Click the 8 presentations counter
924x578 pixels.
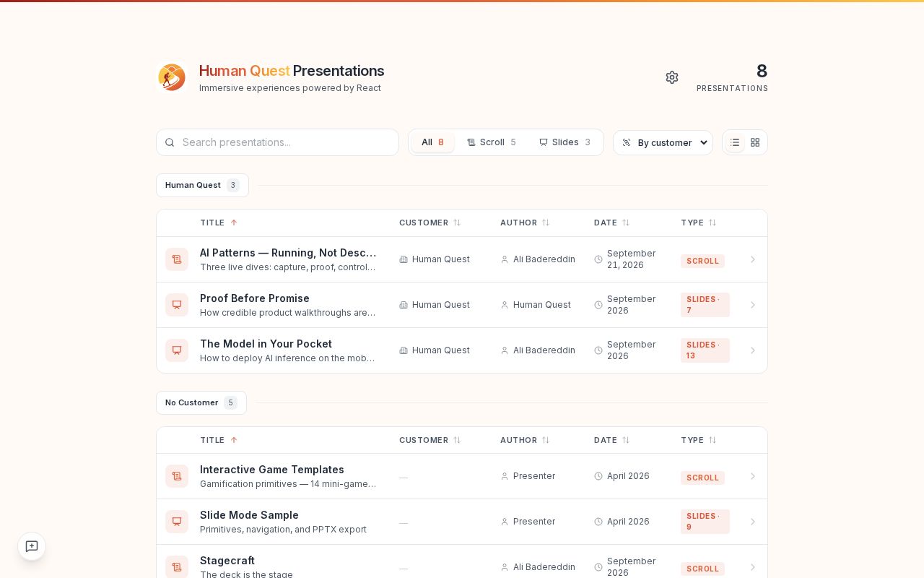[x=732, y=78]
